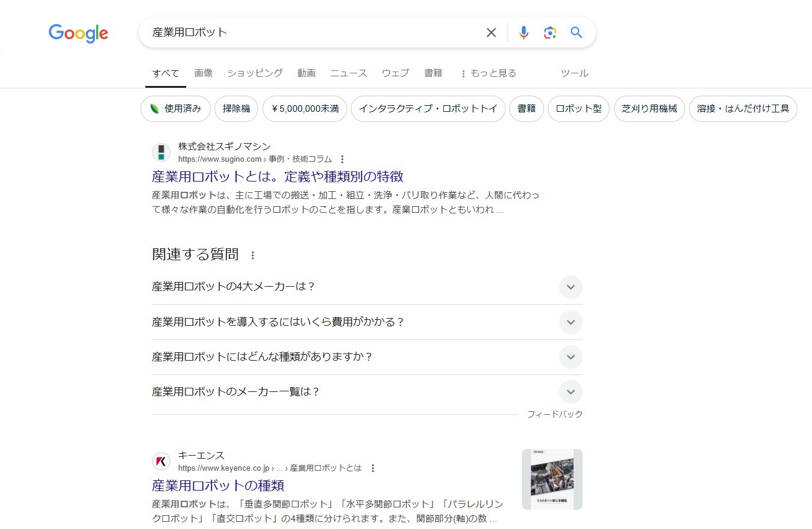Apply the 書籍 filter chip
The width and height of the screenshot is (812, 529).
[527, 109]
